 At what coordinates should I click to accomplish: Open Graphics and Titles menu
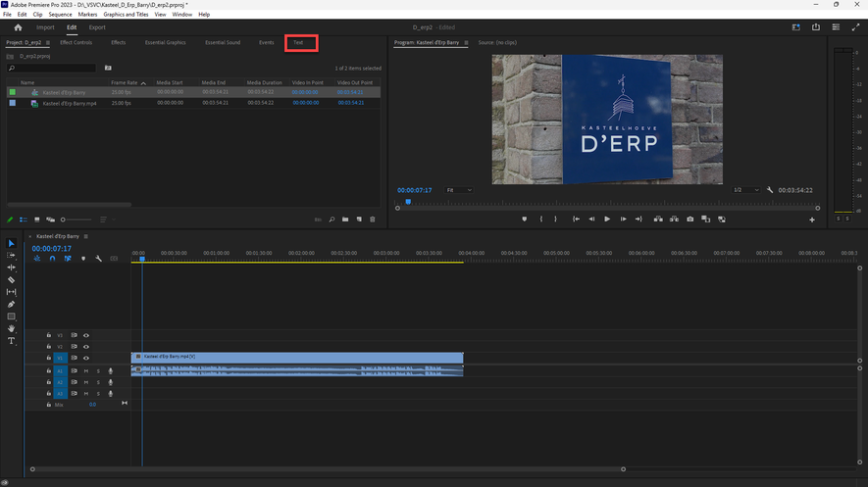(x=126, y=15)
